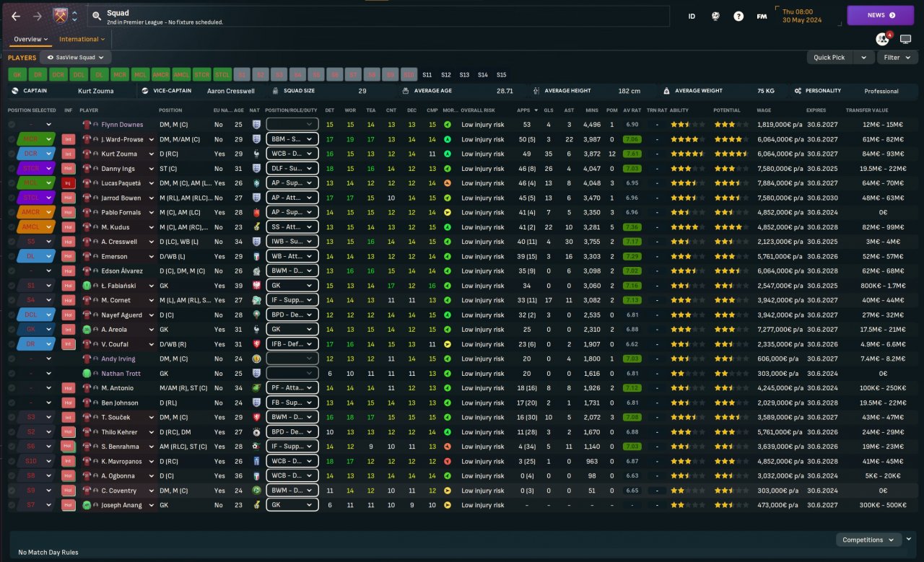This screenshot has width=924, height=562.
Task: Open the Competitions dropdown
Action: 868,540
